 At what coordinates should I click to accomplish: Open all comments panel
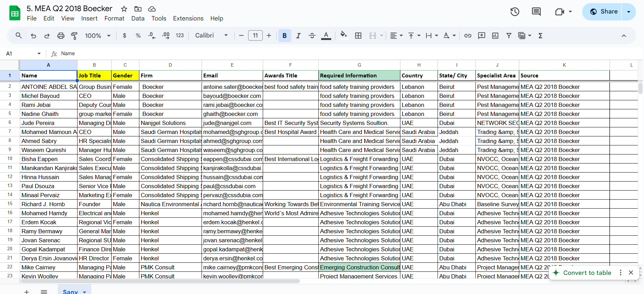536,12
